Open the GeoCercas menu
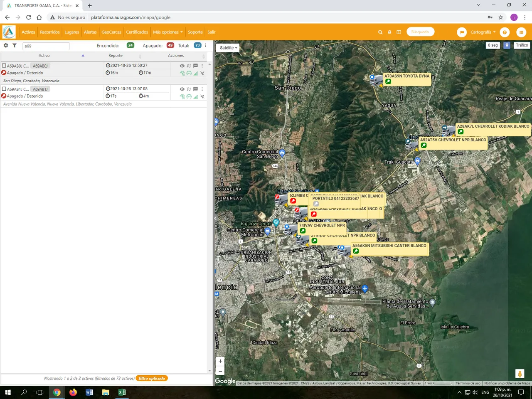 coord(111,32)
